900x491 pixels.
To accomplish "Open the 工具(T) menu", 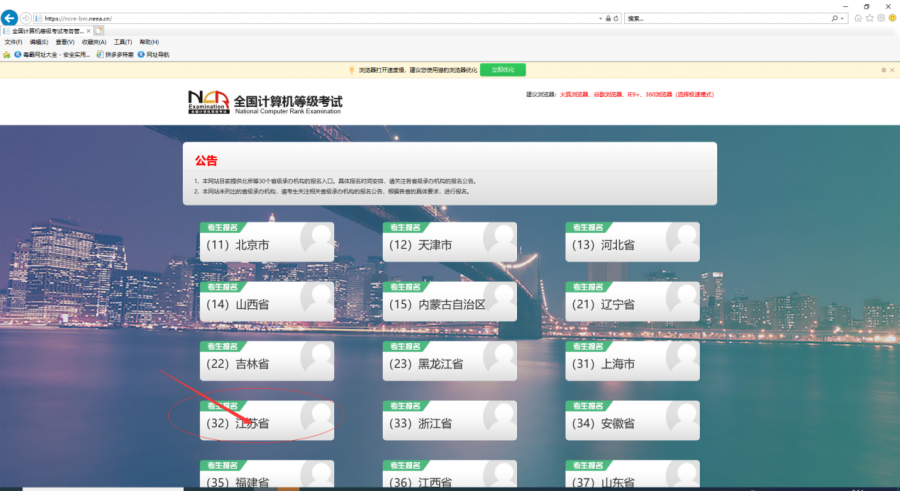I will coord(122,42).
